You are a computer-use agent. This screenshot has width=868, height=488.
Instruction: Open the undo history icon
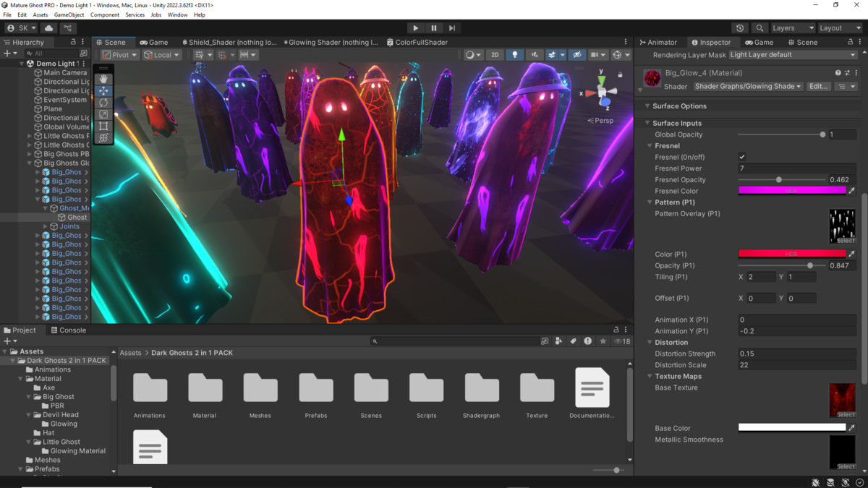click(x=739, y=28)
